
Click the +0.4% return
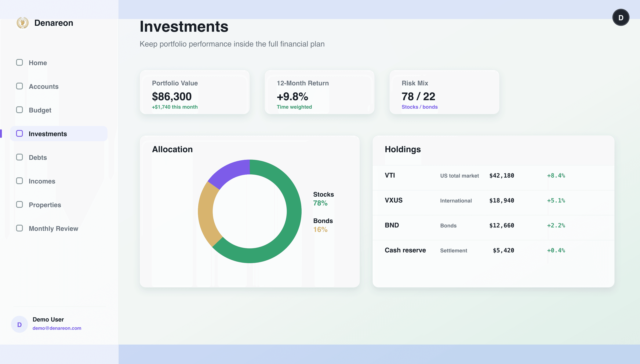click(556, 250)
